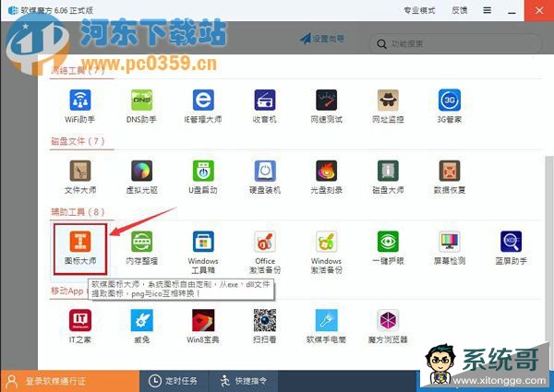Screen dimensions: 554x392
Task: Select the 图标大师 icon
Action: [80, 242]
